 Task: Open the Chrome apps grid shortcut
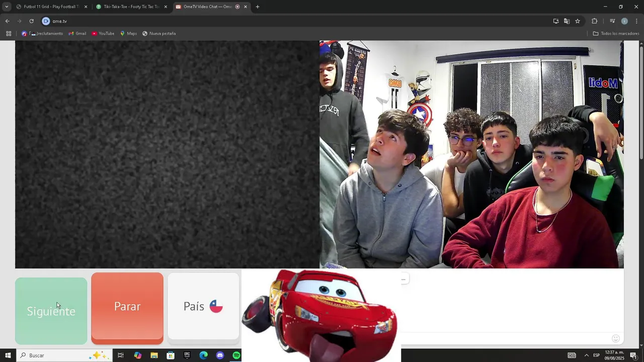tap(9, 34)
